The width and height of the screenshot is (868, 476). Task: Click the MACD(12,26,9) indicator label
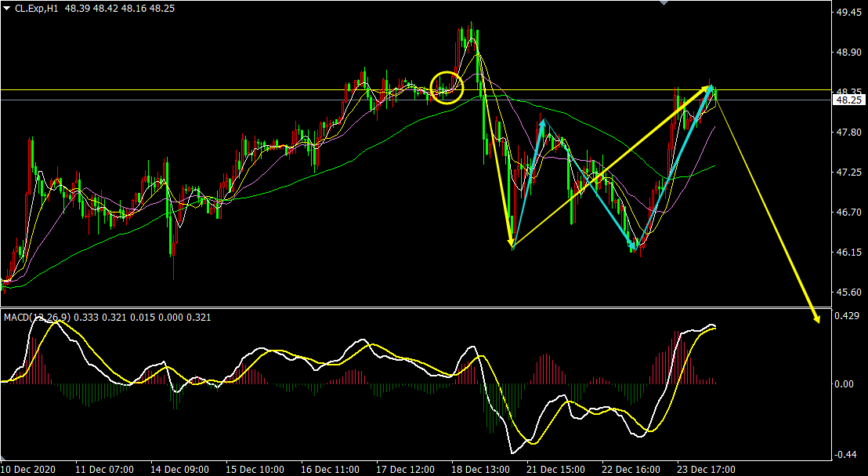[x=37, y=318]
